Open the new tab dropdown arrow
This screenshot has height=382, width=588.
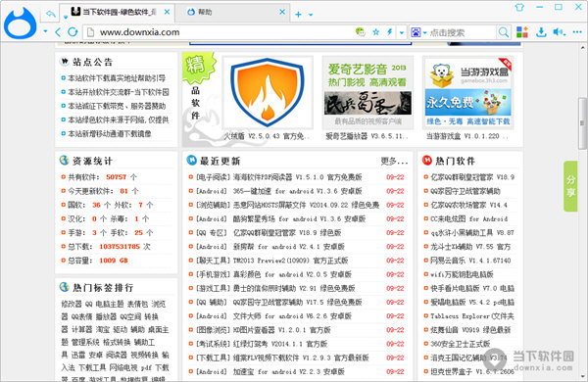coord(311,15)
